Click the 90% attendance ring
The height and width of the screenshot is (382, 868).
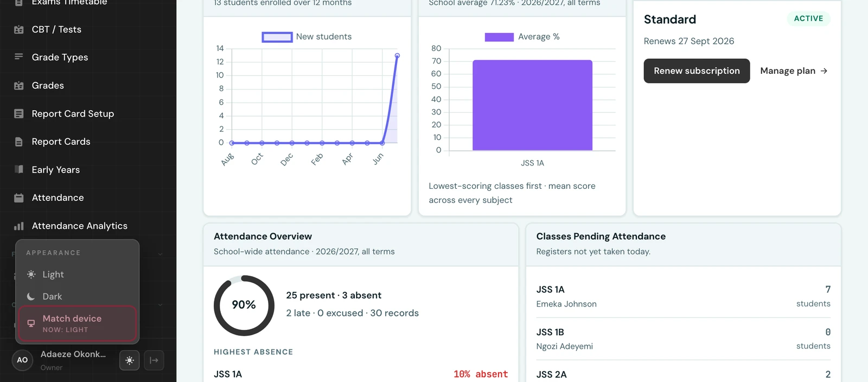pos(244,305)
